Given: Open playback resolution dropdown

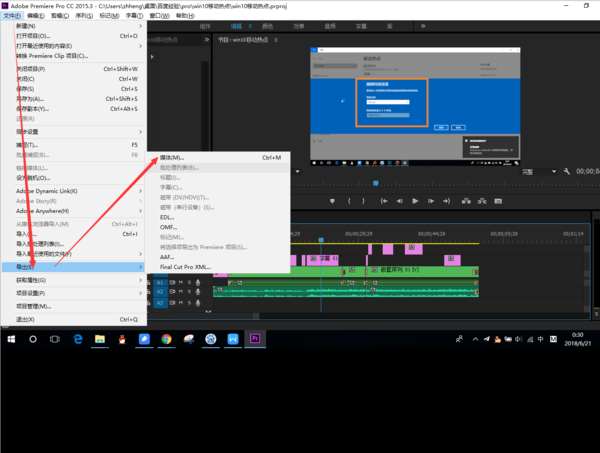Looking at the screenshot, I should (x=539, y=172).
